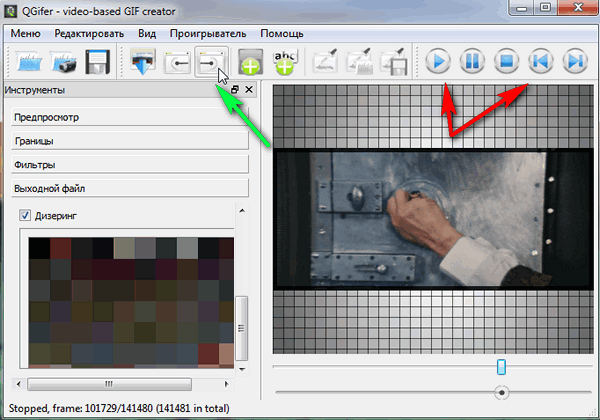Click the video preview frame
This screenshot has width=600, height=420.
433,219
